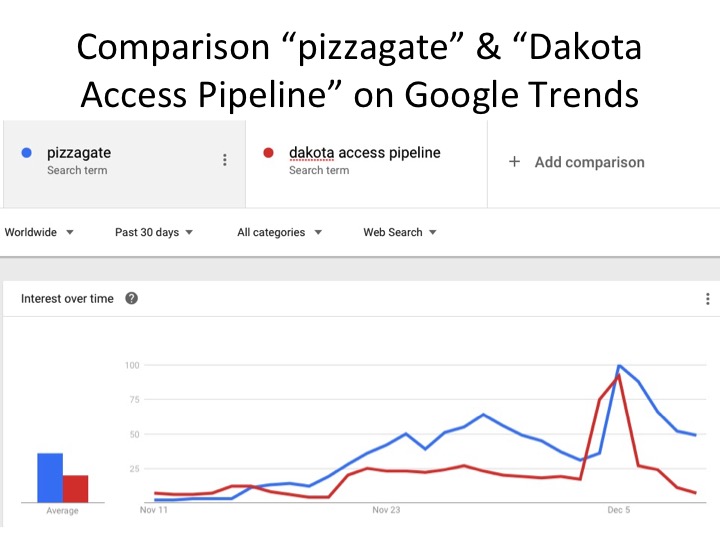Click the Nov 23 date label on chart
Viewport: 720px width, 540px height.
(x=386, y=509)
